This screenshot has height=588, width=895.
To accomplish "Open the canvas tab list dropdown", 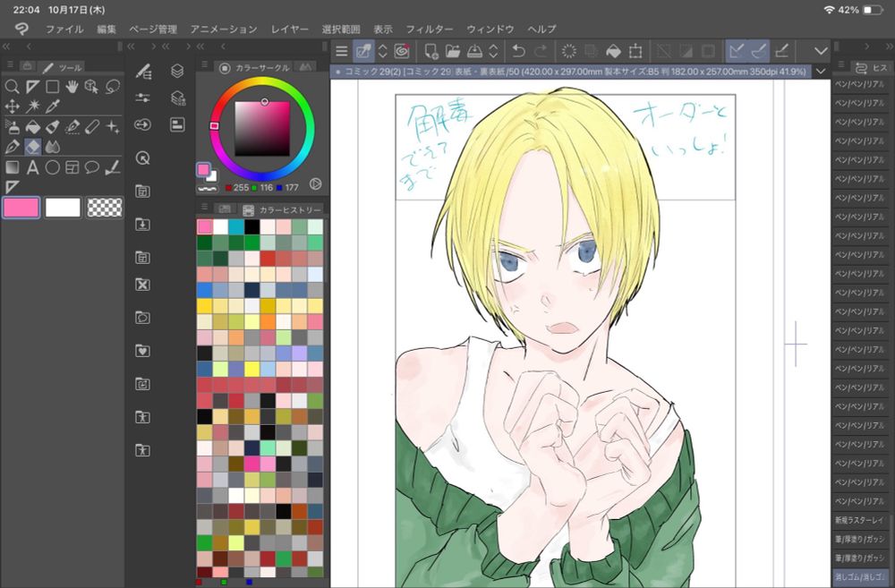I will pyautogui.click(x=821, y=72).
